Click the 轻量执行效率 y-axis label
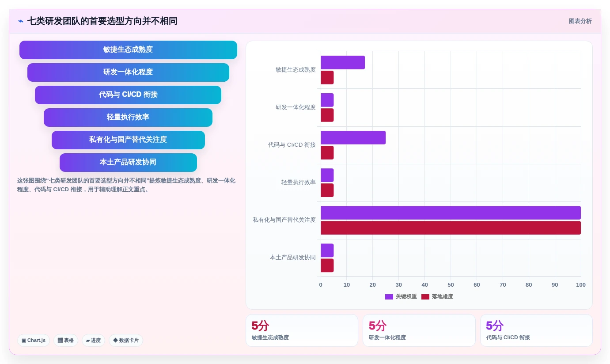Viewport: 610px width, 364px height. pyautogui.click(x=299, y=182)
